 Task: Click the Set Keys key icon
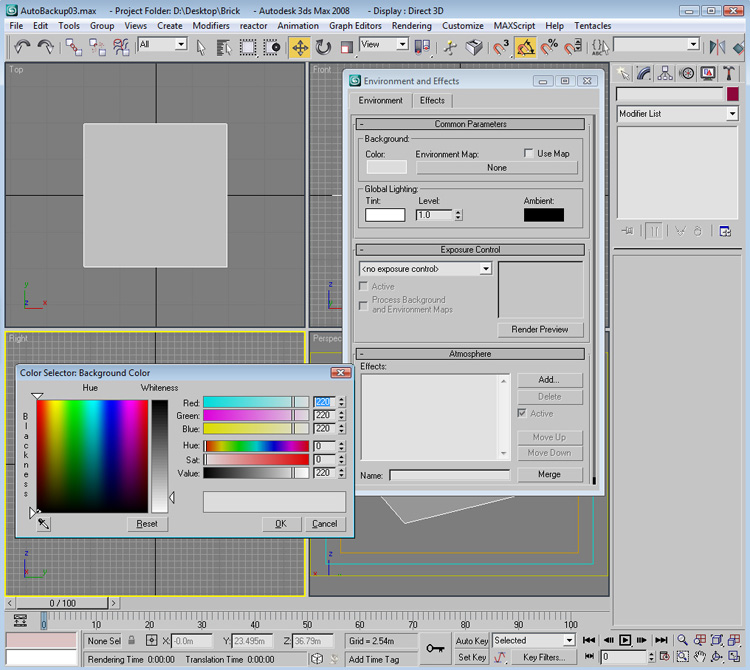435,648
